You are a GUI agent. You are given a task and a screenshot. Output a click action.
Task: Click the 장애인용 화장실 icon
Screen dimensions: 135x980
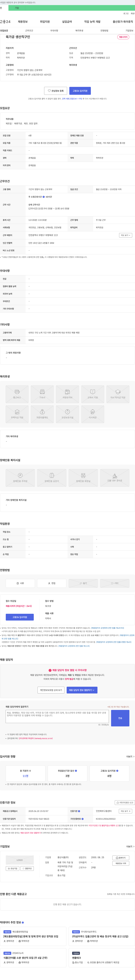pyautogui.click(x=83, y=478)
